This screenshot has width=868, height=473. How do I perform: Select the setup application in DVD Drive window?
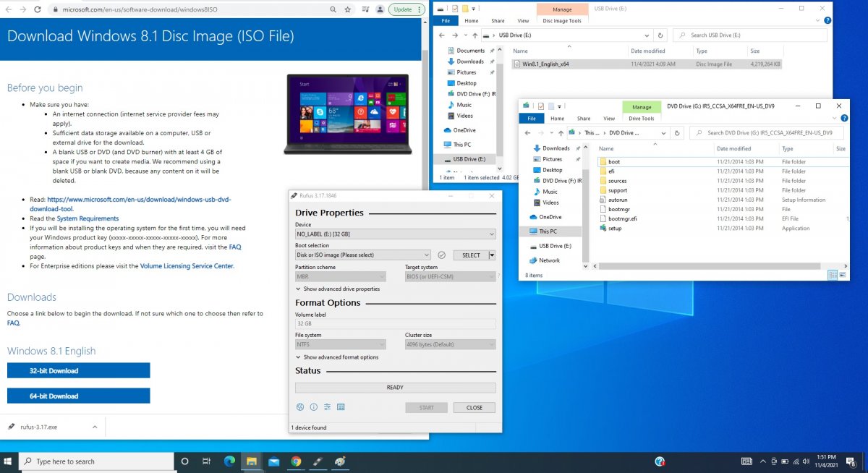tap(615, 229)
